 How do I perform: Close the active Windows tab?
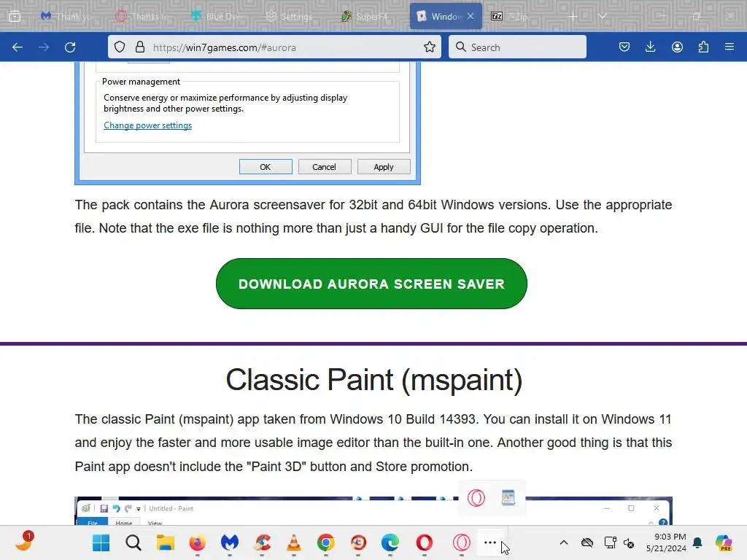tap(471, 16)
